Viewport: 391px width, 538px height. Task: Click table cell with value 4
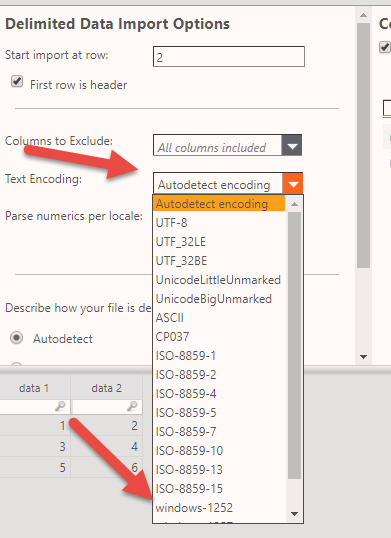coord(107,446)
